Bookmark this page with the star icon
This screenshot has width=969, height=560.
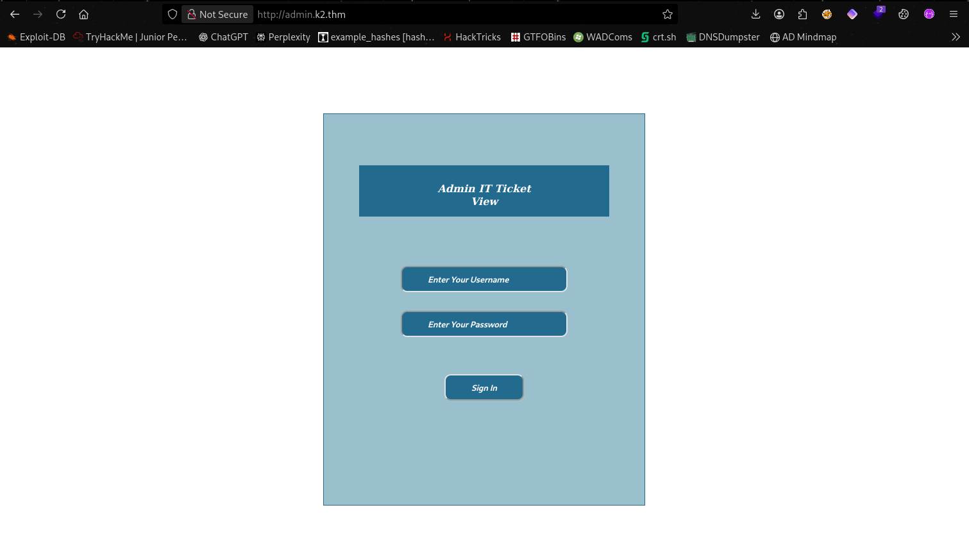click(668, 14)
